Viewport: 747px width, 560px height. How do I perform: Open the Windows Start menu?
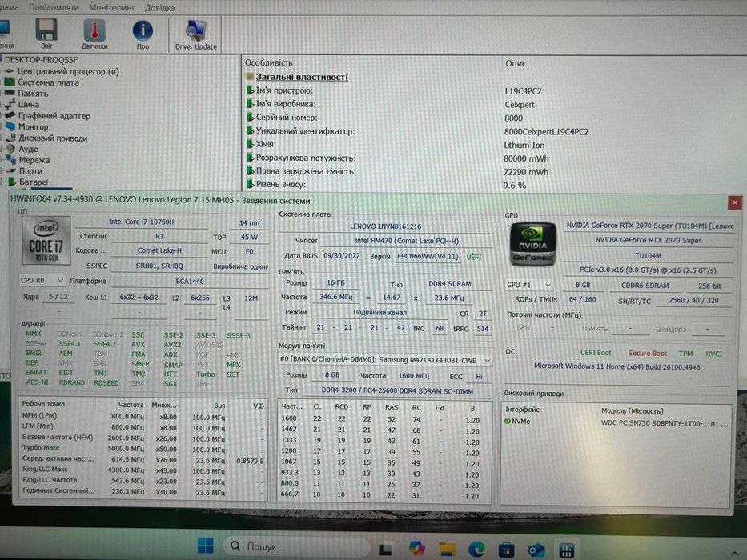point(205,546)
